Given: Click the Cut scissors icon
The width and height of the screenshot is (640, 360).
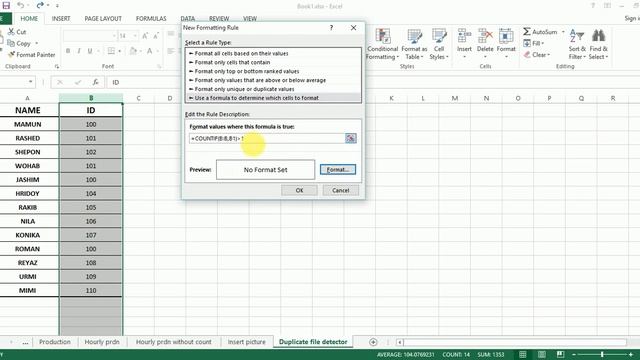Looking at the screenshot, I should pyautogui.click(x=11, y=31).
